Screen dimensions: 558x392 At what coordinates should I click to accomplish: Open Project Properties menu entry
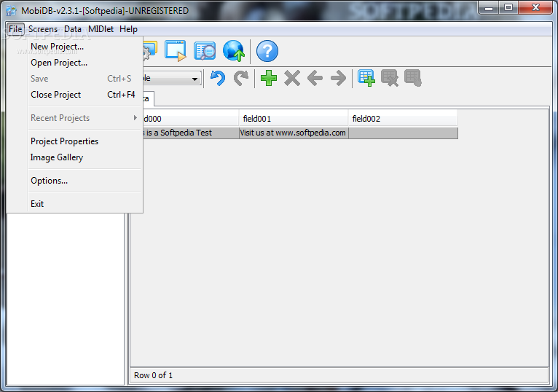point(85,141)
